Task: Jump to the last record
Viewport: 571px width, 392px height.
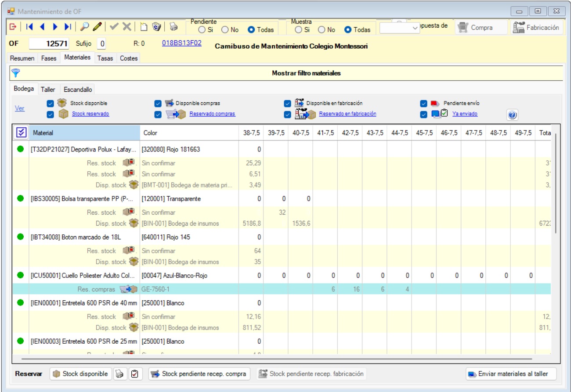Action: [68, 27]
